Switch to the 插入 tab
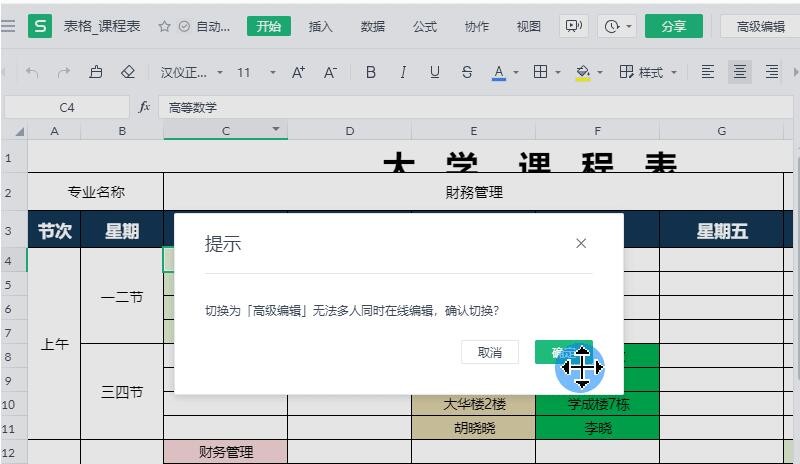Screen dimensions: 800x464 [x=320, y=27]
